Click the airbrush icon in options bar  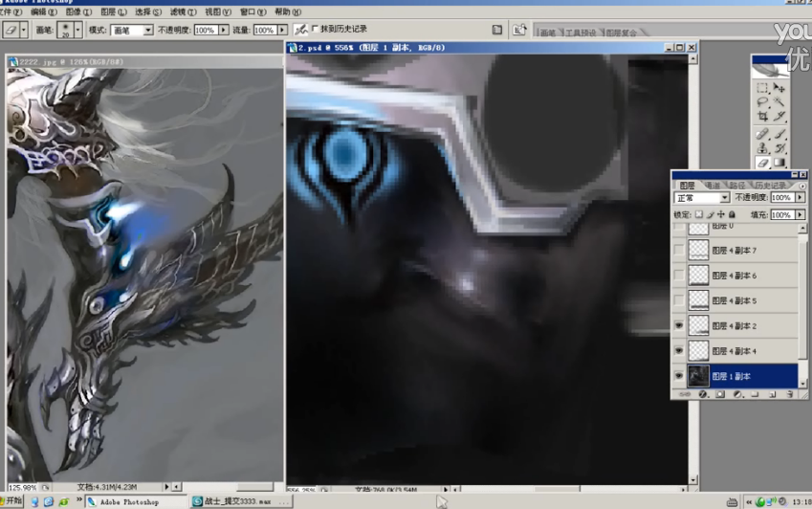click(x=300, y=30)
